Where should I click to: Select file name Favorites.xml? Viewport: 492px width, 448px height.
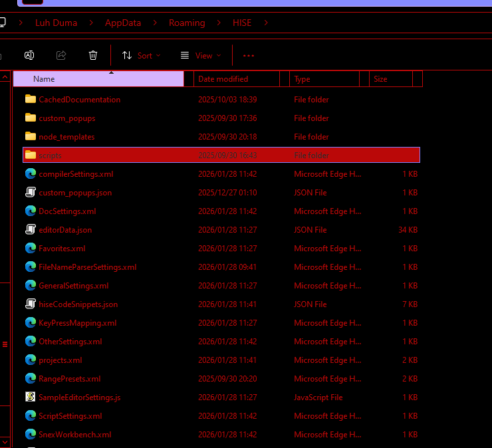pyautogui.click(x=62, y=249)
